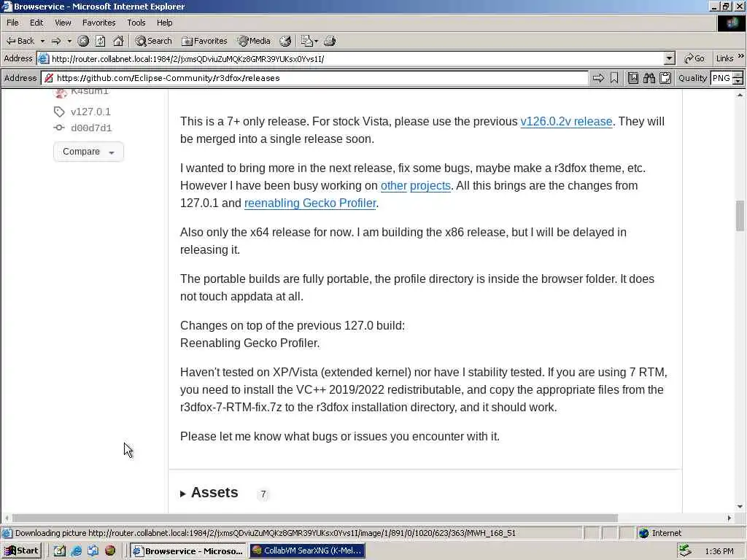Open the 'reenabling Gecko Profiler' link
The image size is (747, 560).
[310, 203]
